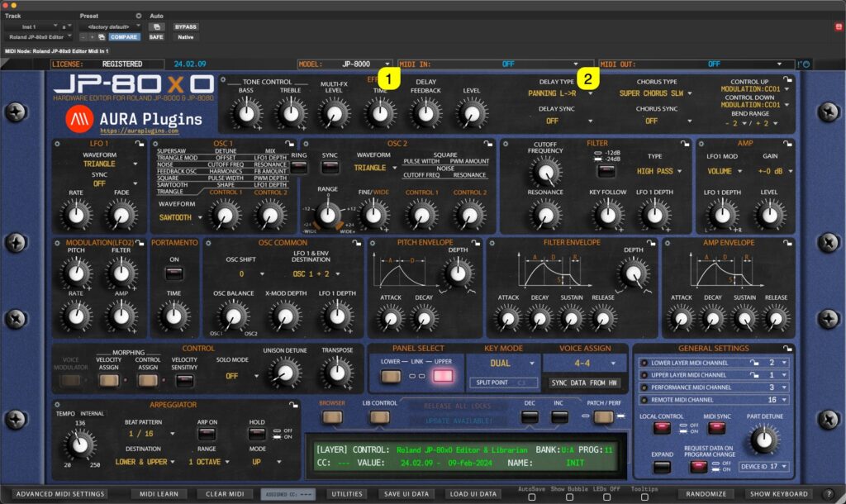Open the MIDI IN device dropdown
Viewport: 846px width, 504px height.
496,64
